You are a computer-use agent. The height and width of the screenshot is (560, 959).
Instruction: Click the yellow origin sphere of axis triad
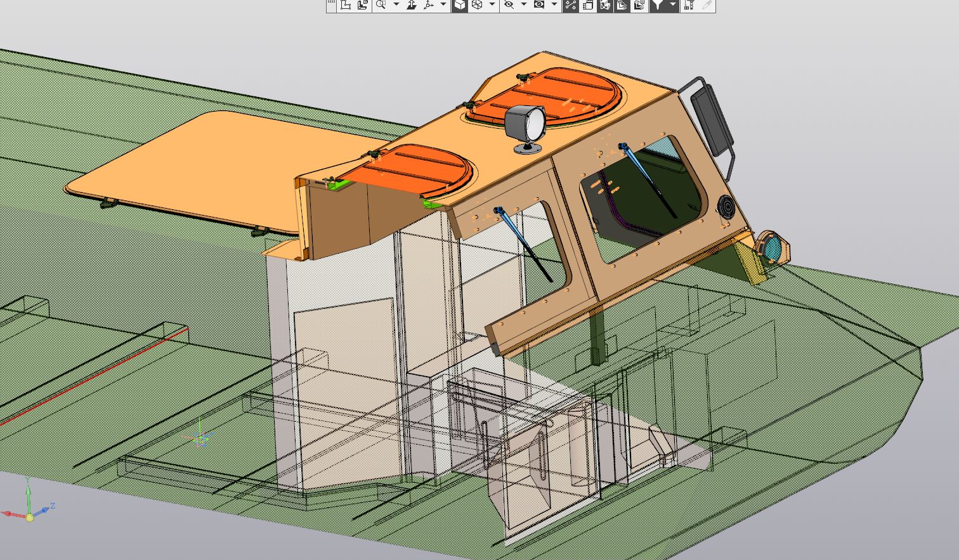(x=29, y=518)
